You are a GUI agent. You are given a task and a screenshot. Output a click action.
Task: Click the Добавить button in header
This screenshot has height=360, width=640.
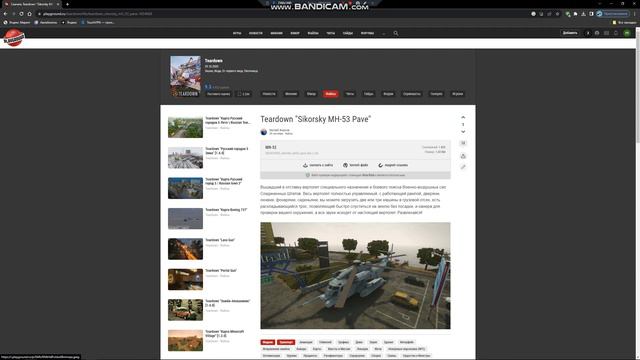570,33
